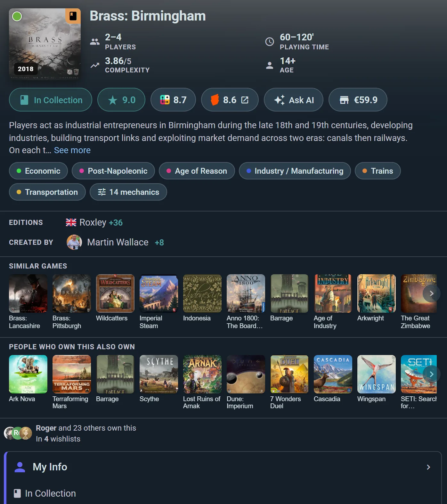
Task: Expand description with See more
Action: coord(72,150)
